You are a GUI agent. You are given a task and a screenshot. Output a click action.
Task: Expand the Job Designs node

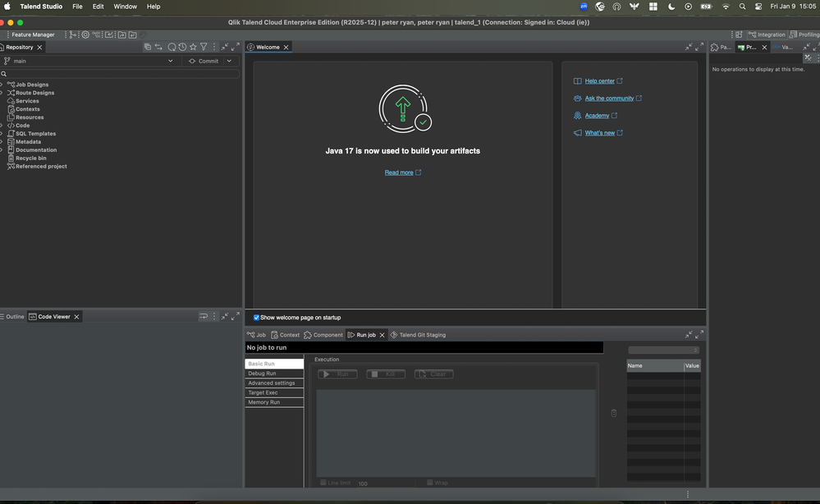tap(2, 85)
